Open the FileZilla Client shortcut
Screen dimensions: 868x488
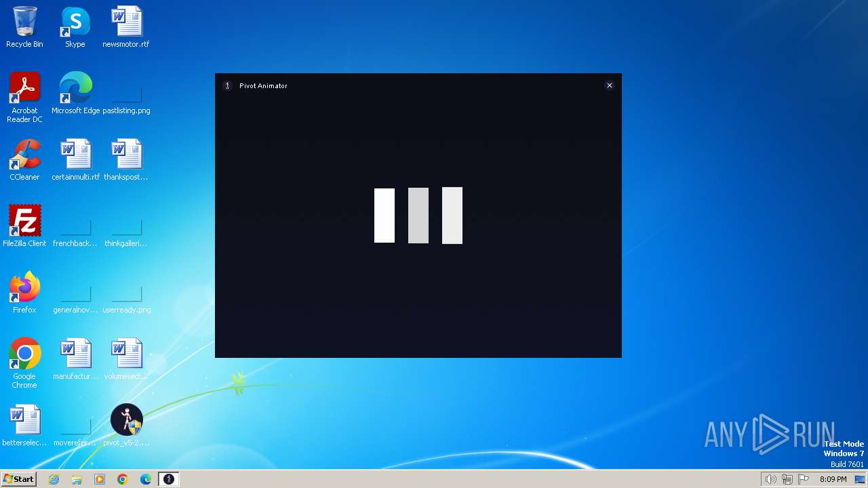[24, 226]
